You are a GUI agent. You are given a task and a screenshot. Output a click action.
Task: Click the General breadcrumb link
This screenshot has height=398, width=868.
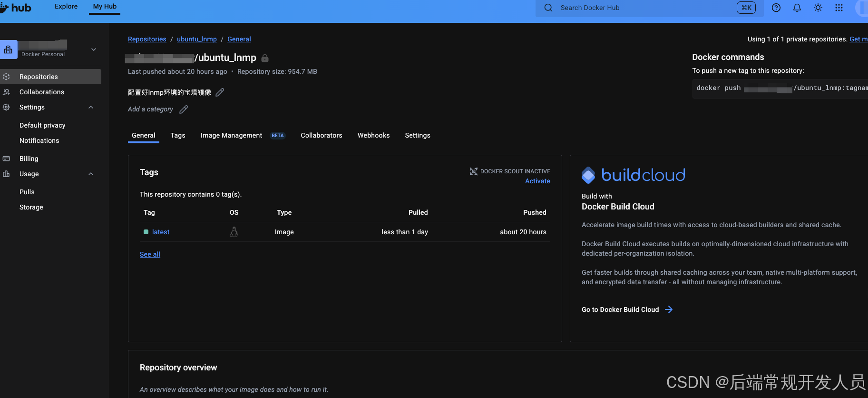point(239,39)
